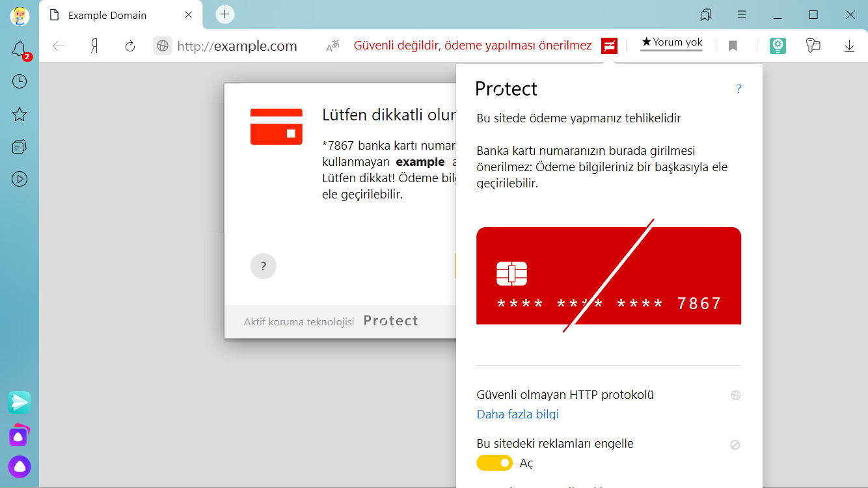Click the red card graphic in warning dialog

[x=277, y=127]
